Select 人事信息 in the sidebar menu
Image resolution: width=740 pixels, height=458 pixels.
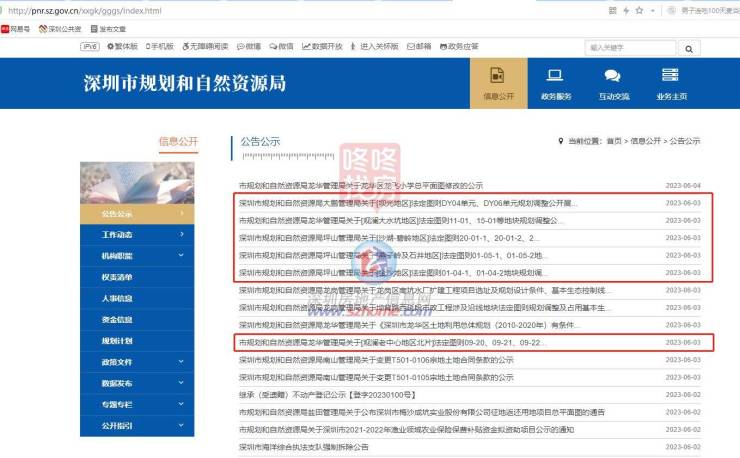(136, 298)
